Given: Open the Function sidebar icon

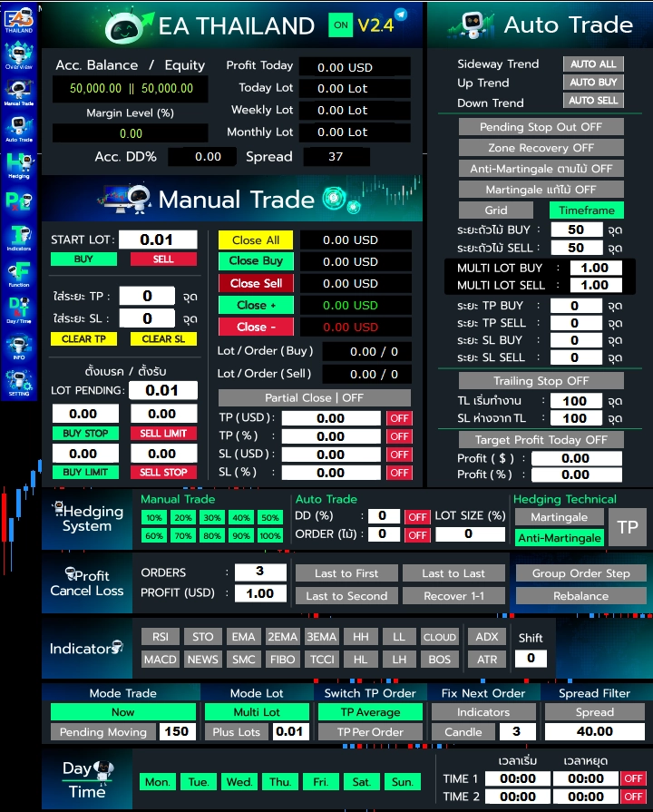Looking at the screenshot, I should point(19,274).
